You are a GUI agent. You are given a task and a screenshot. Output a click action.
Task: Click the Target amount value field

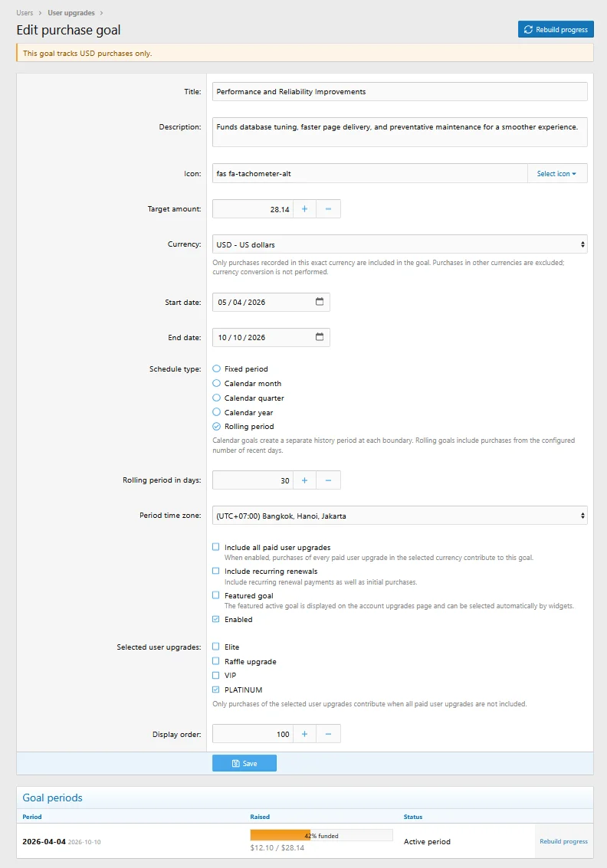(253, 209)
